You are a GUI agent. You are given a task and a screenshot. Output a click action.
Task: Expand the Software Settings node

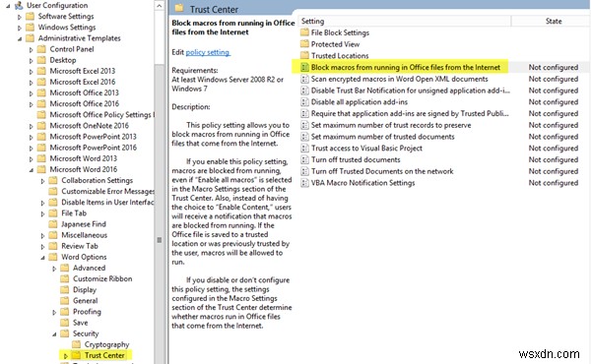click(x=20, y=17)
